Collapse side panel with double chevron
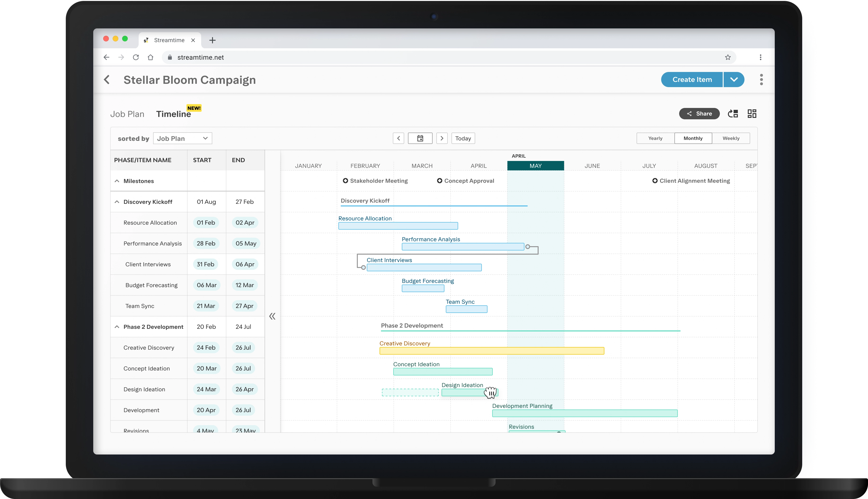 click(272, 316)
